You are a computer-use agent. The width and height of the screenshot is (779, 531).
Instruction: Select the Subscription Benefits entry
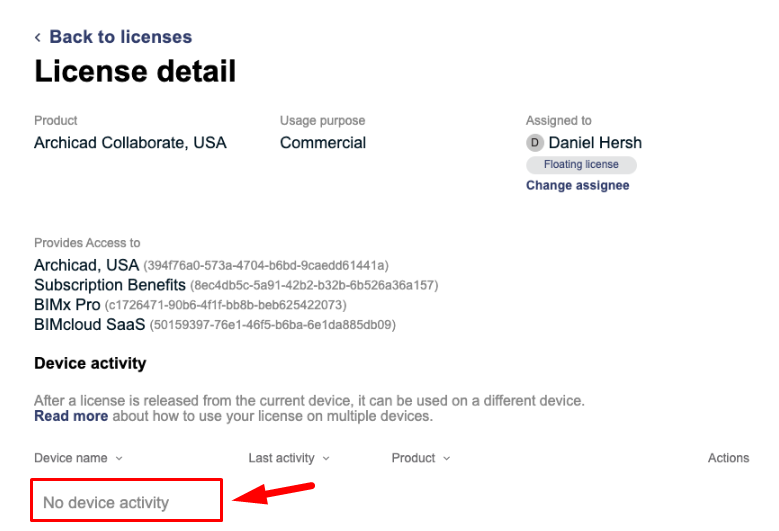coord(110,285)
